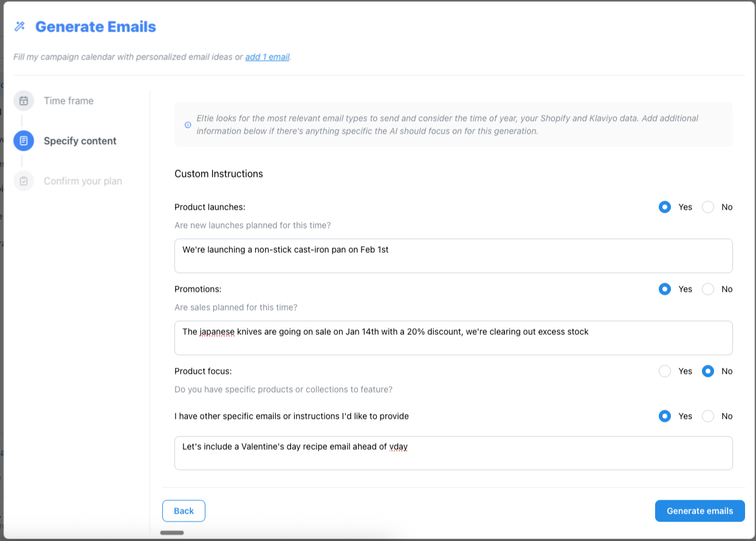Select No for Promotions
This screenshot has height=541, width=756.
pyautogui.click(x=708, y=289)
